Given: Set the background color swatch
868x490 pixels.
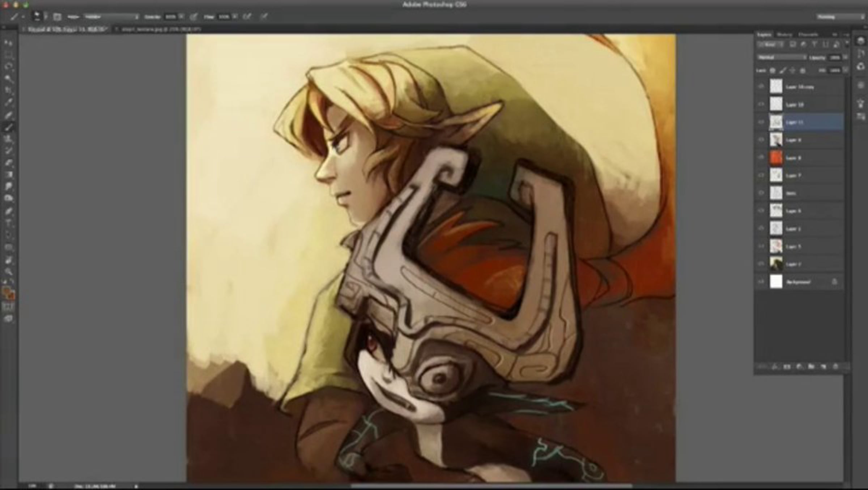Looking at the screenshot, I should 12,296.
